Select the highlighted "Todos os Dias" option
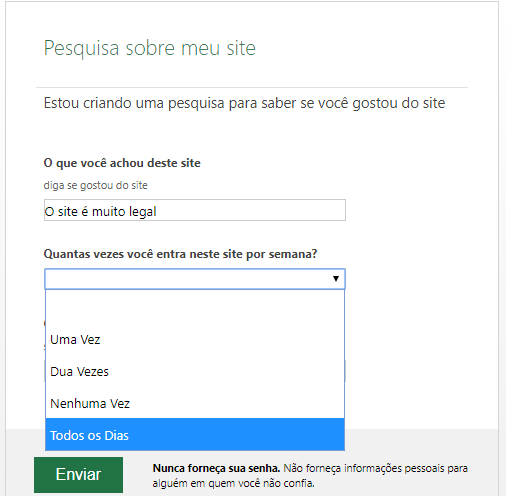Image resolution: width=506 pixels, height=496 pixels. tap(195, 435)
